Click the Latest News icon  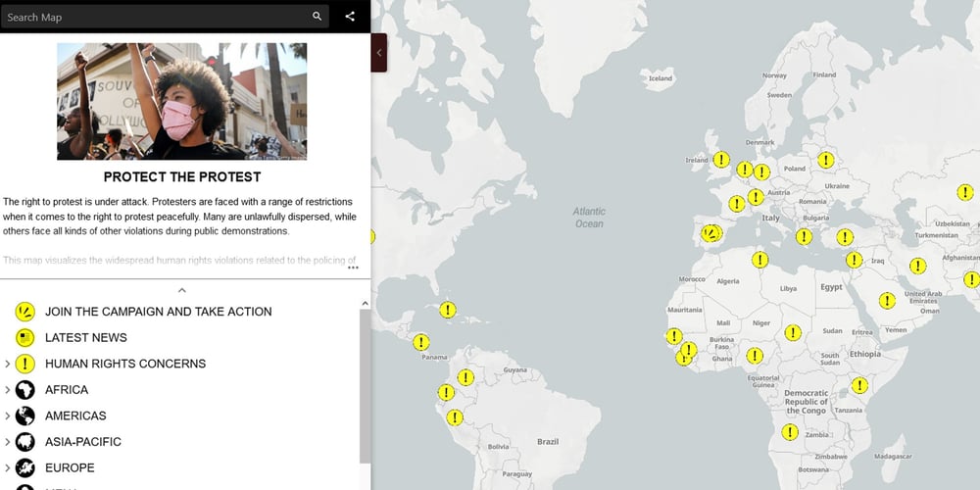pos(25,338)
